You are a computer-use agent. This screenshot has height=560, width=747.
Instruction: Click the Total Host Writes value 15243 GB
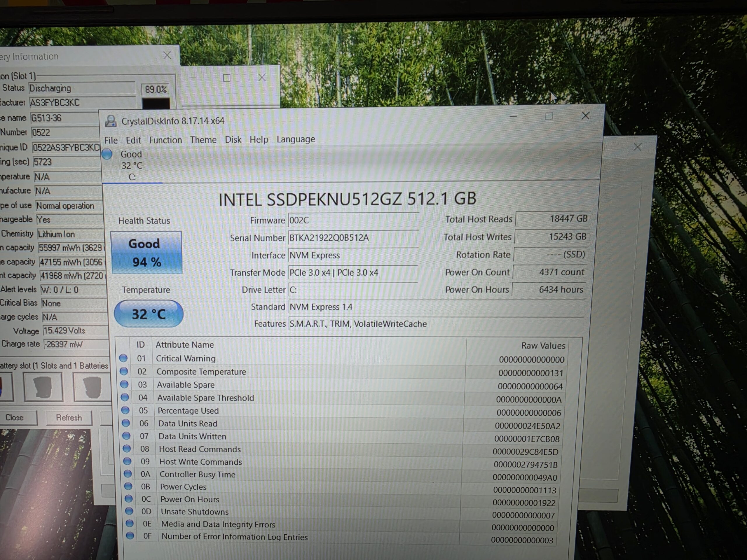click(552, 237)
